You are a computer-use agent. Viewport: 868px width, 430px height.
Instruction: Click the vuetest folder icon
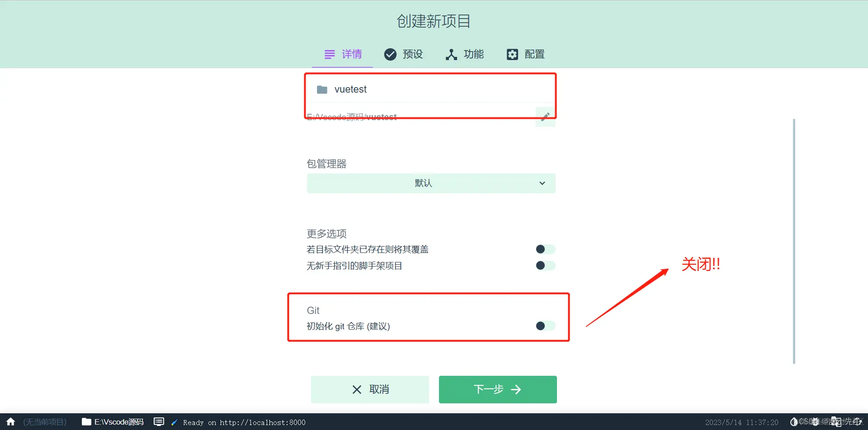[322, 89]
